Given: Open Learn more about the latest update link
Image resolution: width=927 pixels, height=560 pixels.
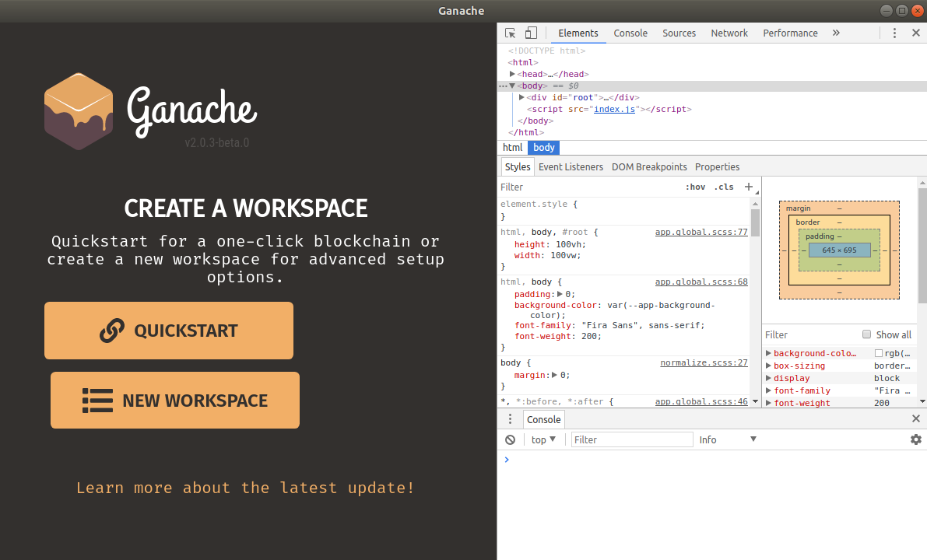Looking at the screenshot, I should pyautogui.click(x=245, y=488).
